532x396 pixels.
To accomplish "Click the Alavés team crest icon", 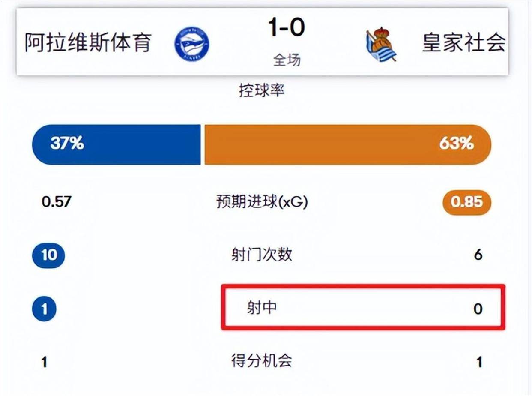I will click(192, 44).
